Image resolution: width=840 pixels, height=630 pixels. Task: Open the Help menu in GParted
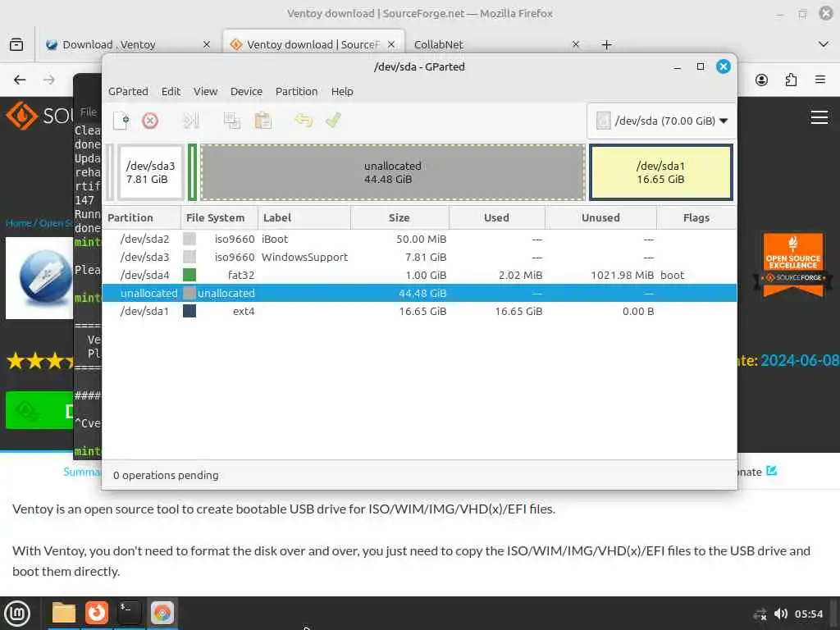(342, 92)
